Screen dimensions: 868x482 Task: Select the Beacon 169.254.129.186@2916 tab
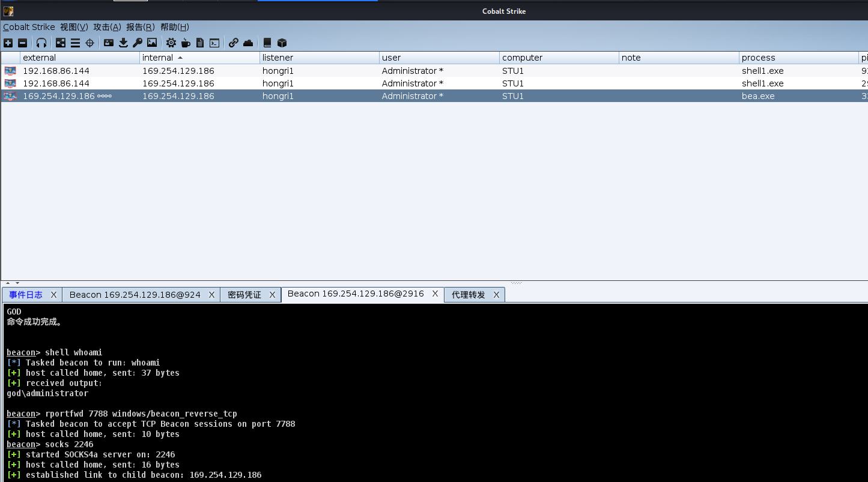(x=356, y=294)
